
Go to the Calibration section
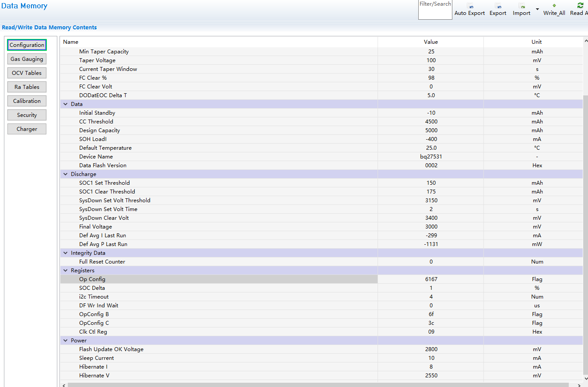pyautogui.click(x=27, y=101)
